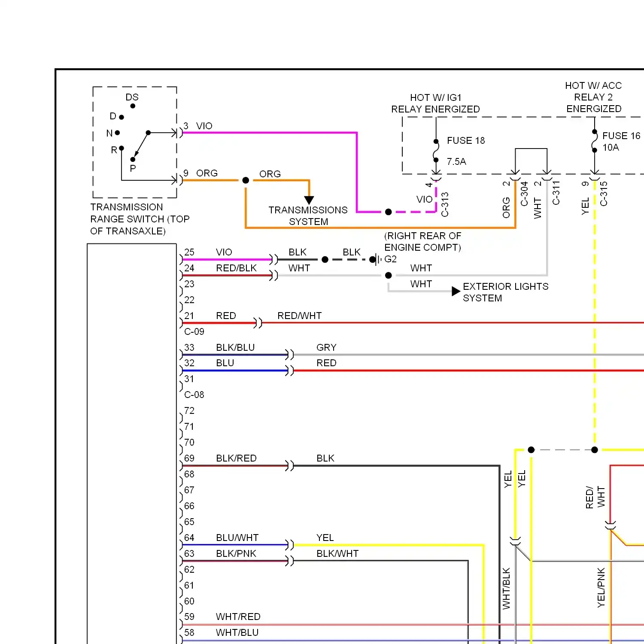Click the 'YEL' label beside C-315

(x=585, y=206)
